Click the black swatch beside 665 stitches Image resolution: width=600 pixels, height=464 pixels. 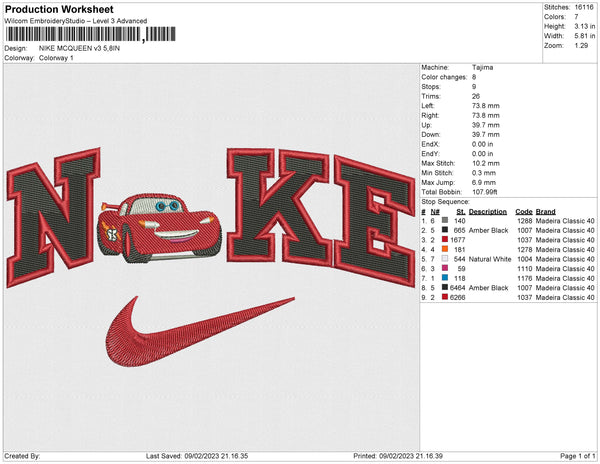445,230
